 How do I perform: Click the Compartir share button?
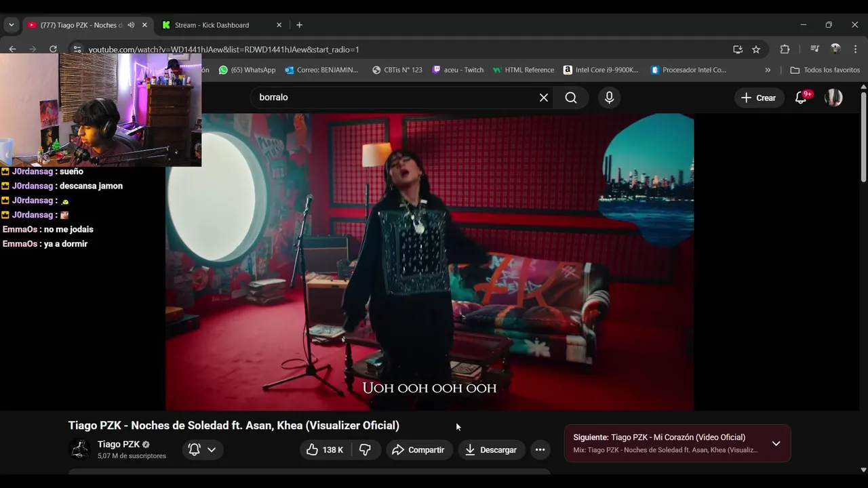(419, 449)
